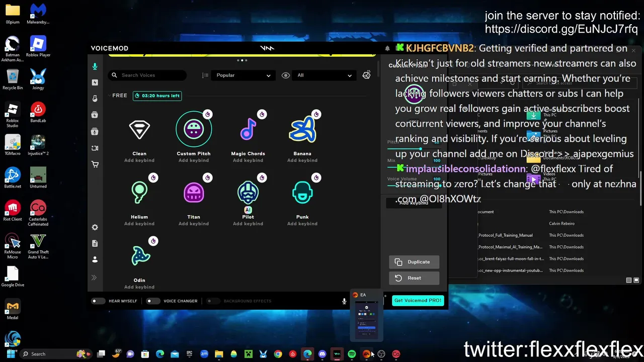The width and height of the screenshot is (644, 362).
Task: Open the Voicelab flask icon in sidebar
Action: point(95,99)
